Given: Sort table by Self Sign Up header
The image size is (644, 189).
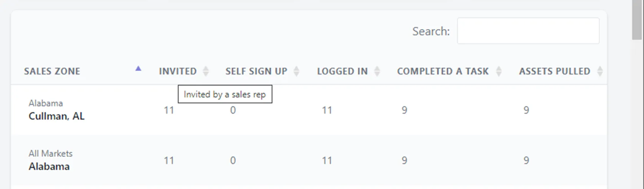Looking at the screenshot, I should pyautogui.click(x=256, y=71).
